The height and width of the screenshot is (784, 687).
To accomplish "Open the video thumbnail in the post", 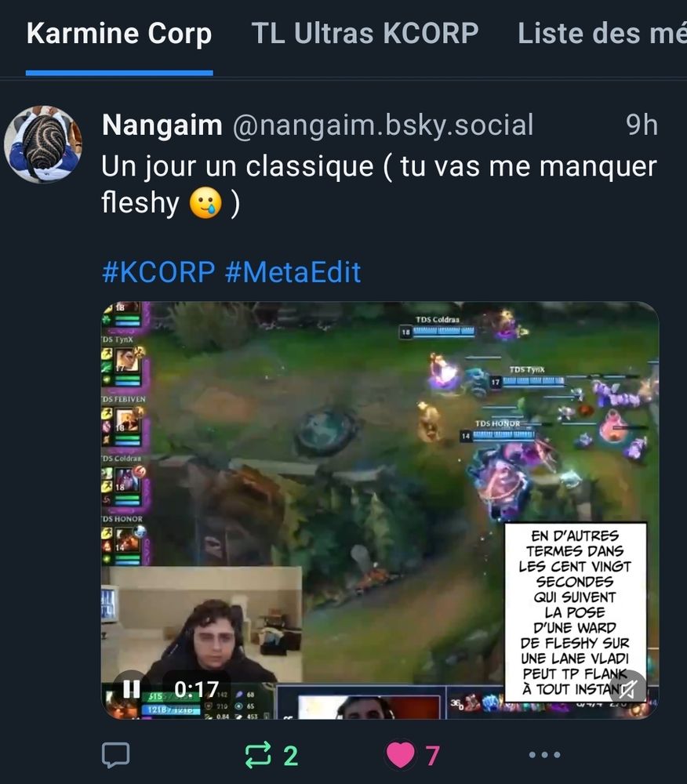I will pos(380,510).
